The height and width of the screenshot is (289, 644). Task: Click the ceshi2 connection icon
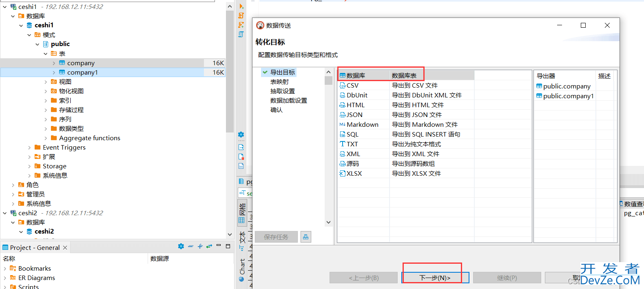(x=13, y=213)
